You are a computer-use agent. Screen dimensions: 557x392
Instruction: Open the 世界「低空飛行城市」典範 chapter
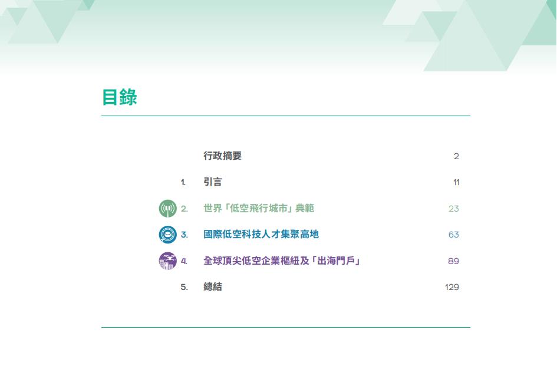pyautogui.click(x=259, y=209)
